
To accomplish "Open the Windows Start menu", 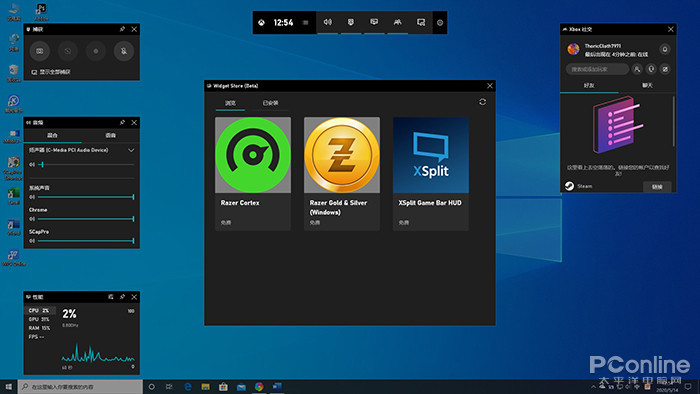I will click(x=8, y=387).
